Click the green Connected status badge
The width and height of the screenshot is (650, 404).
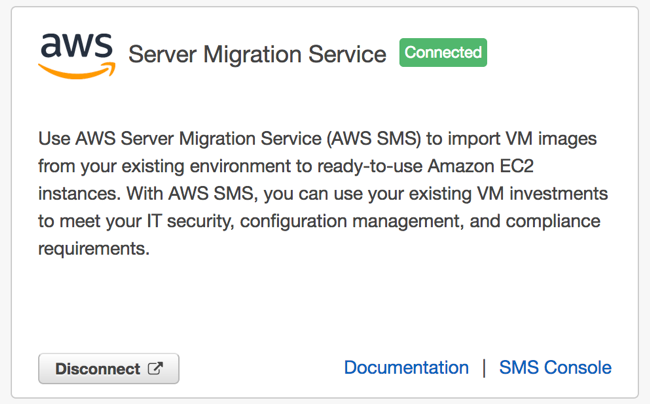point(443,53)
